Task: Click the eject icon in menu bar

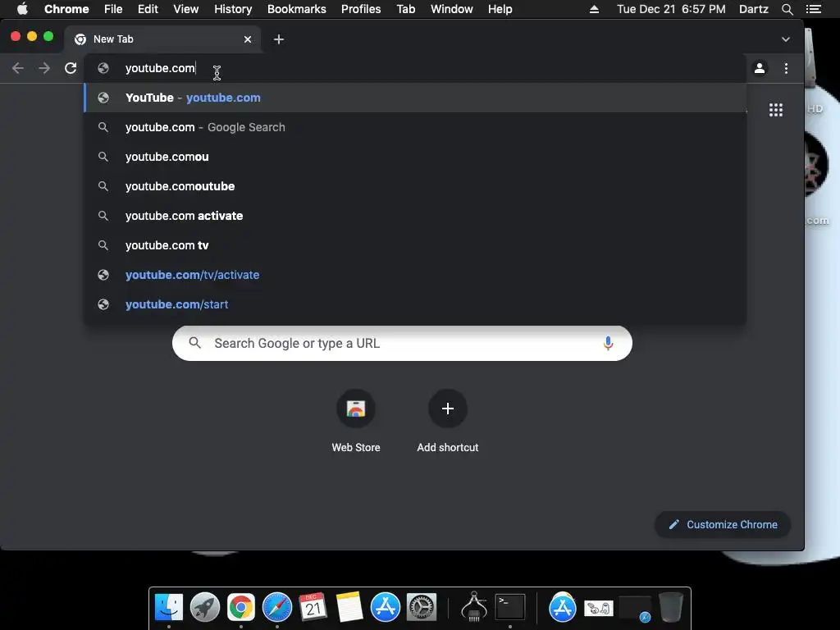Action: click(x=594, y=9)
